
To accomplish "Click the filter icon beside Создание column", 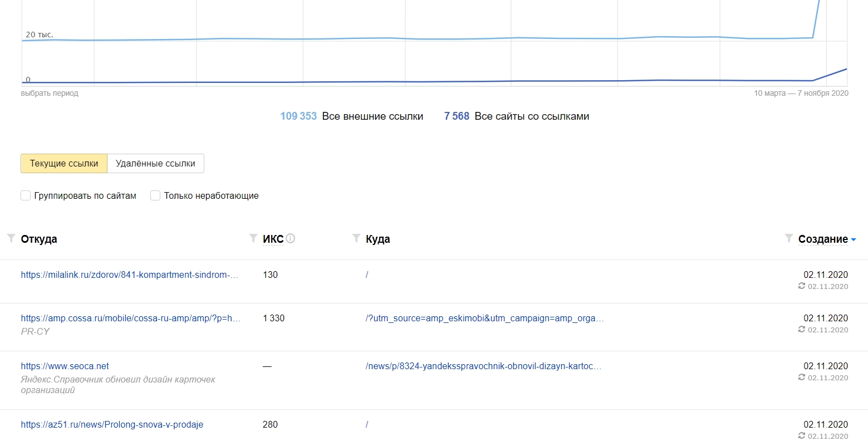I will click(x=788, y=238).
